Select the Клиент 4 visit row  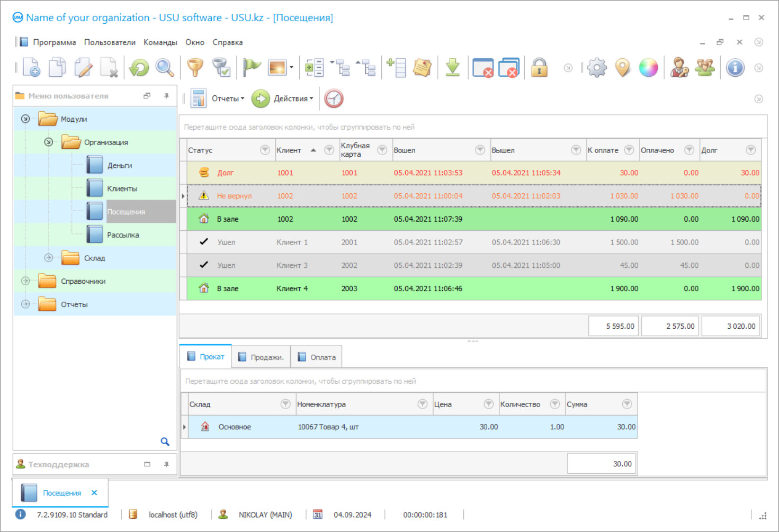tap(292, 288)
